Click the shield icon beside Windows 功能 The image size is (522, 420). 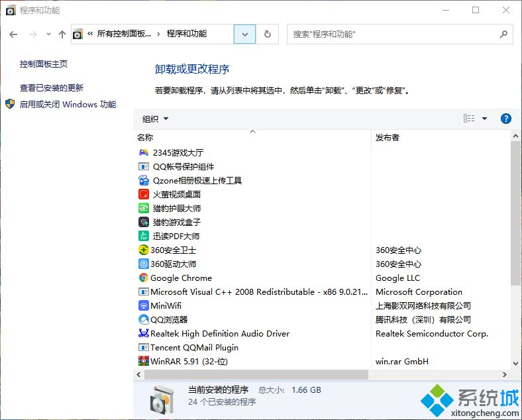(10, 104)
